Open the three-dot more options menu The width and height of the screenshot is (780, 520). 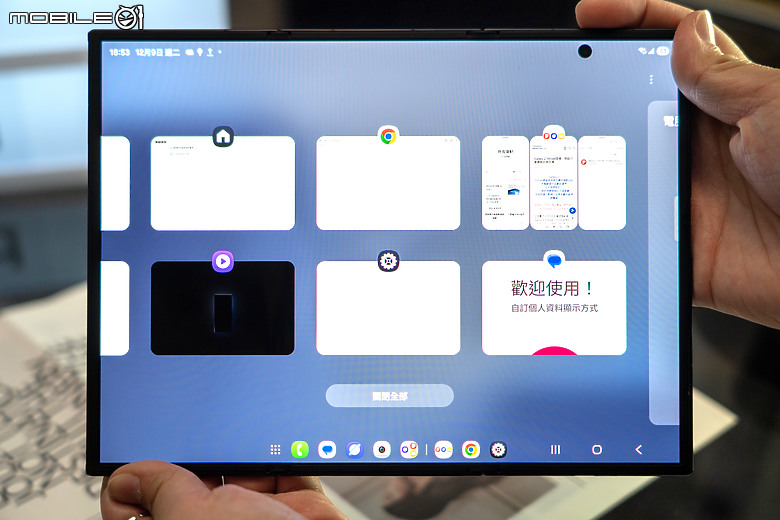click(x=651, y=80)
